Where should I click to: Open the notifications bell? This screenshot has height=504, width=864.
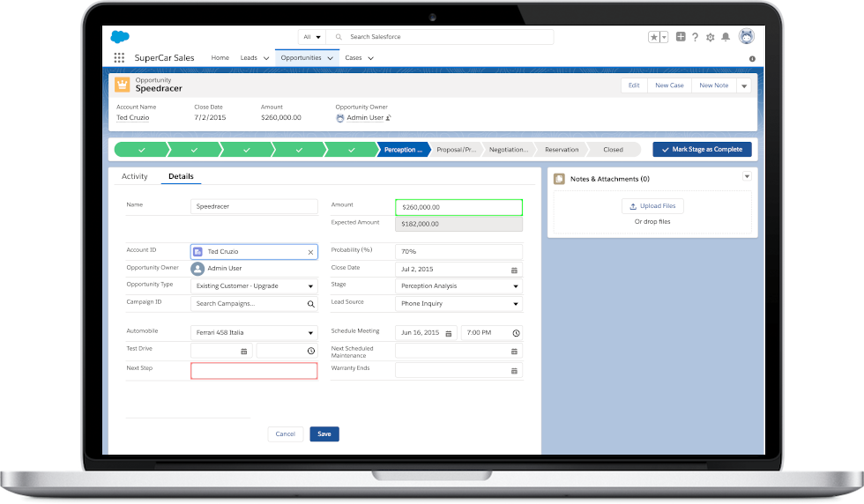coord(726,37)
